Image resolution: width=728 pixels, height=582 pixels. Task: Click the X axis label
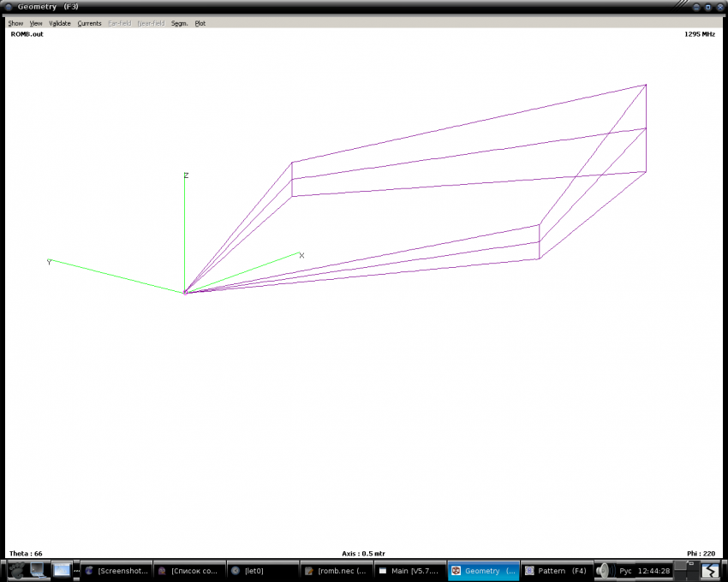tap(301, 256)
